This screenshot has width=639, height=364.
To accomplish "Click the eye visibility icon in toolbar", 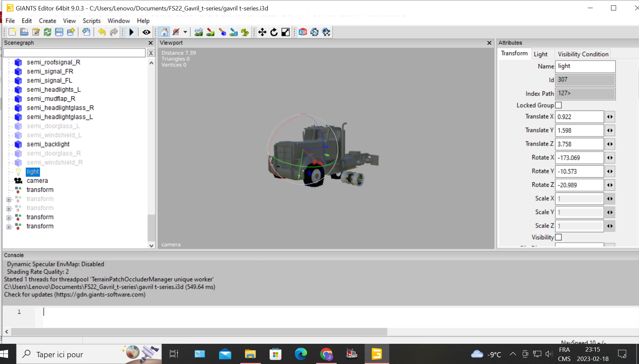I will tap(146, 32).
